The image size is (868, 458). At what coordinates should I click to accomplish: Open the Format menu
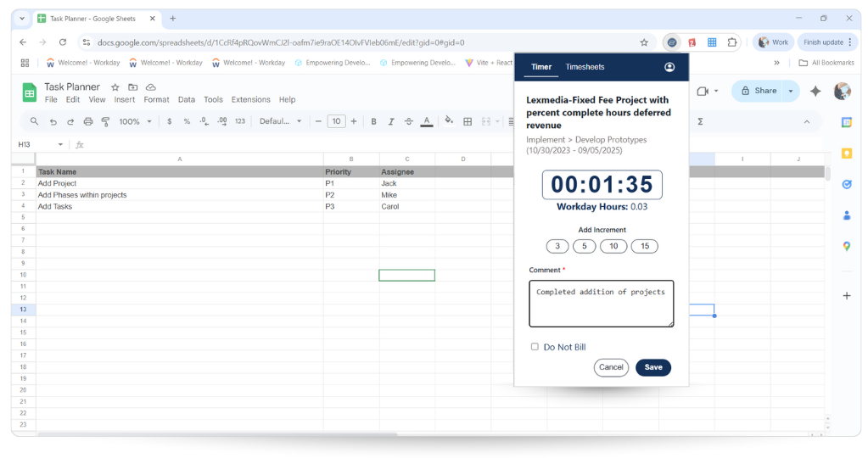coord(157,99)
